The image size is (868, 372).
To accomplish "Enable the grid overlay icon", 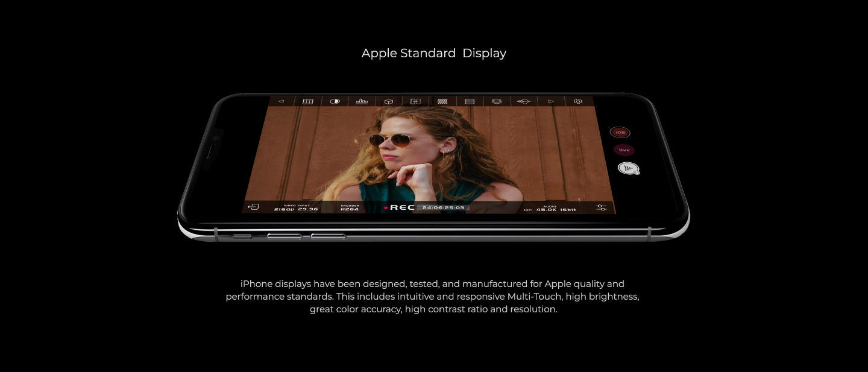I will tap(307, 101).
